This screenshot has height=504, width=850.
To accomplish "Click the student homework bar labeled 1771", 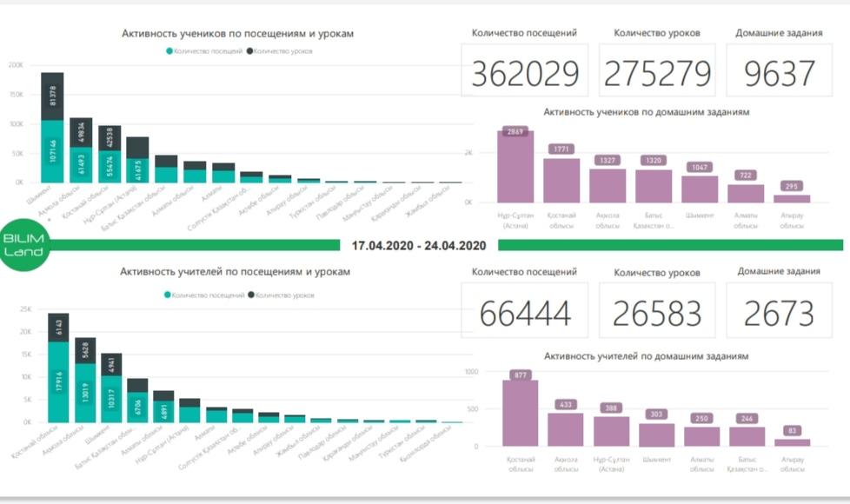I will coord(561,181).
